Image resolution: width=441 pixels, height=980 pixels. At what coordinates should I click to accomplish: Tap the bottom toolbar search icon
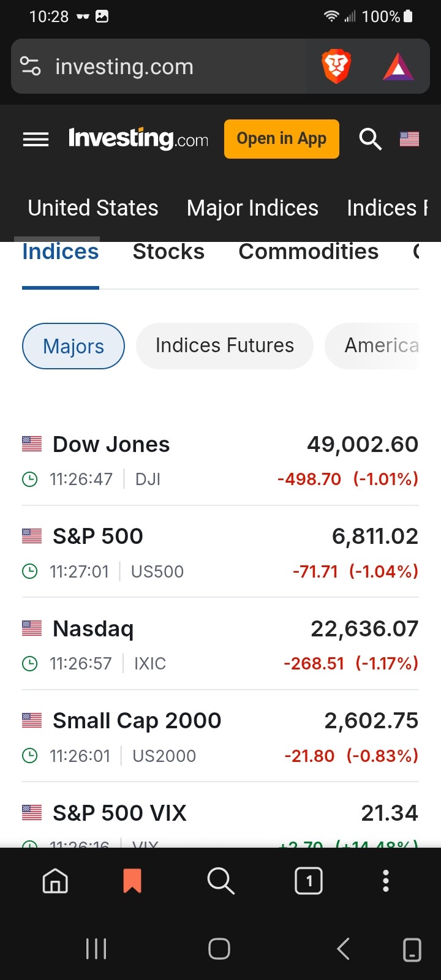pyautogui.click(x=221, y=881)
